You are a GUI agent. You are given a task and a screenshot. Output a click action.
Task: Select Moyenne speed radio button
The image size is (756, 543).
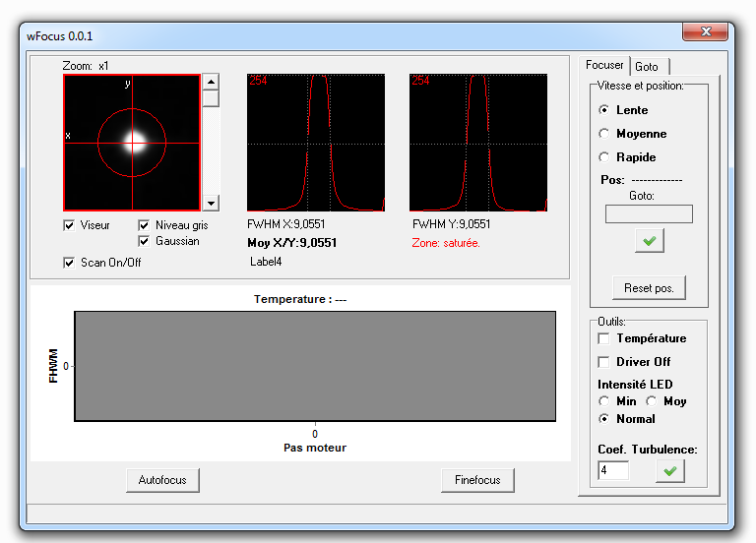(603, 134)
